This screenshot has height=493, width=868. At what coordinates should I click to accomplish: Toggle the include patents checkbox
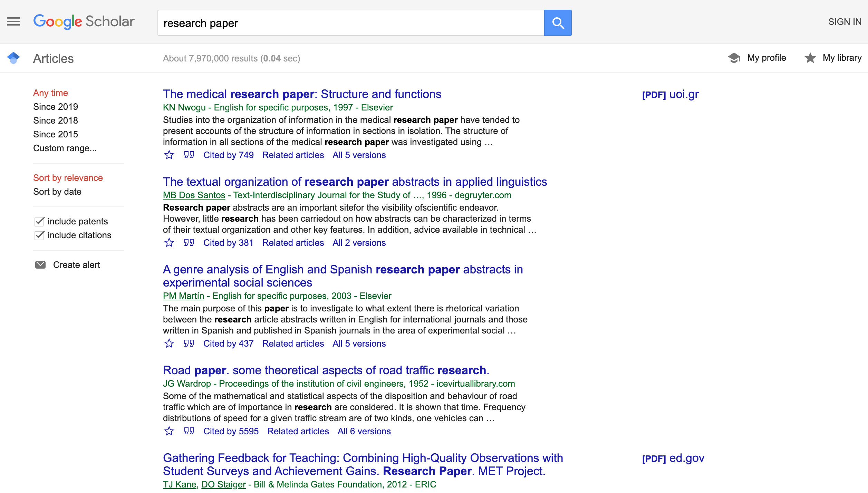39,221
